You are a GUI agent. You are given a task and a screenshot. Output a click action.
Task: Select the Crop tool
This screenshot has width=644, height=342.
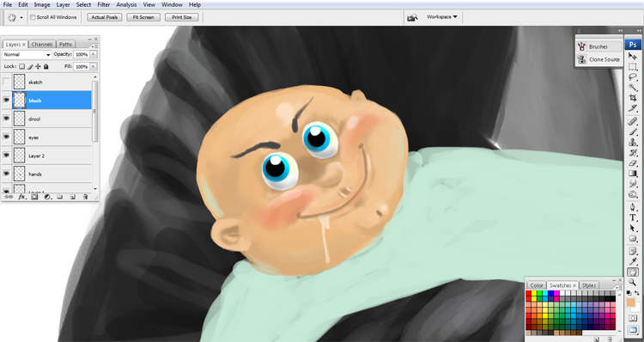pyautogui.click(x=633, y=98)
